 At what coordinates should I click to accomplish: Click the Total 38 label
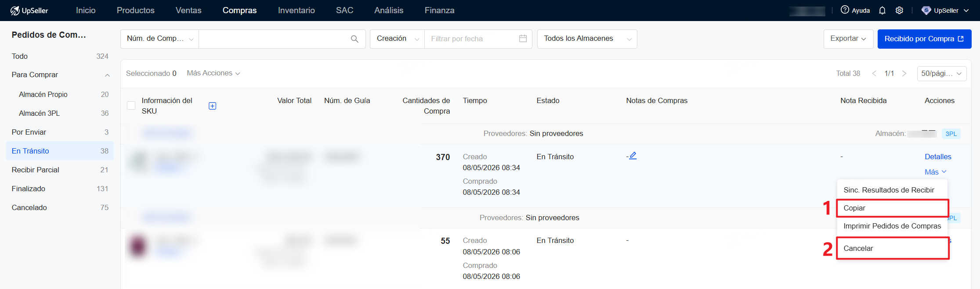pos(848,73)
